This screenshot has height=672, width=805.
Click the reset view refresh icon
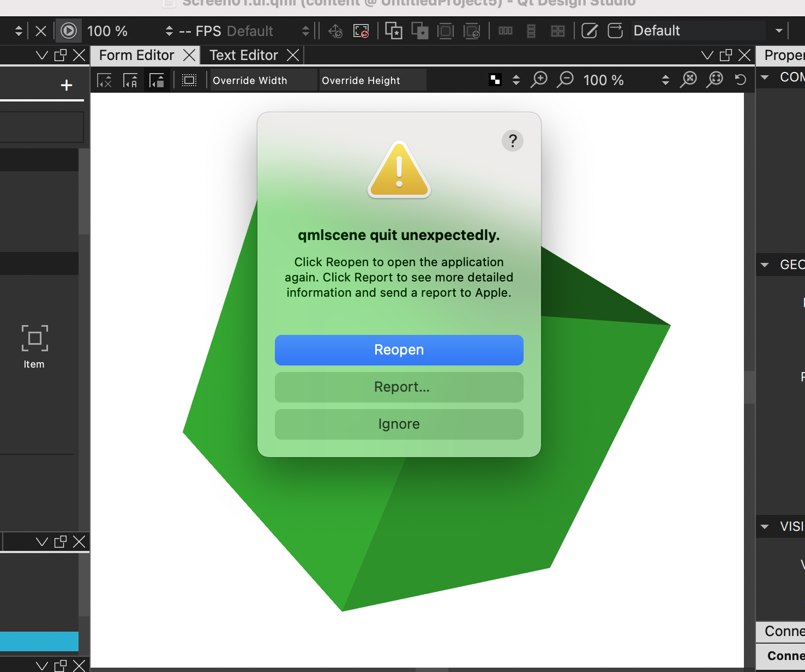pyautogui.click(x=740, y=80)
